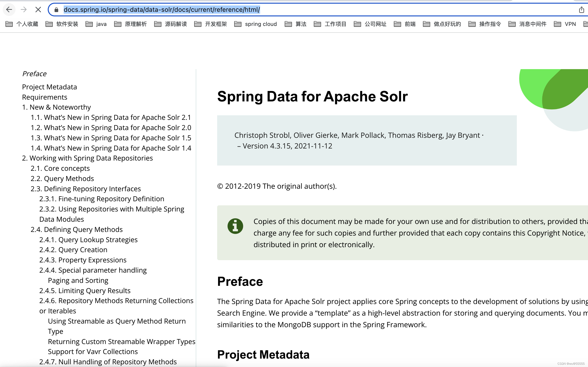Click the 个人收藏 folder icon
Screen dimensions: 588x367
(x=9, y=24)
